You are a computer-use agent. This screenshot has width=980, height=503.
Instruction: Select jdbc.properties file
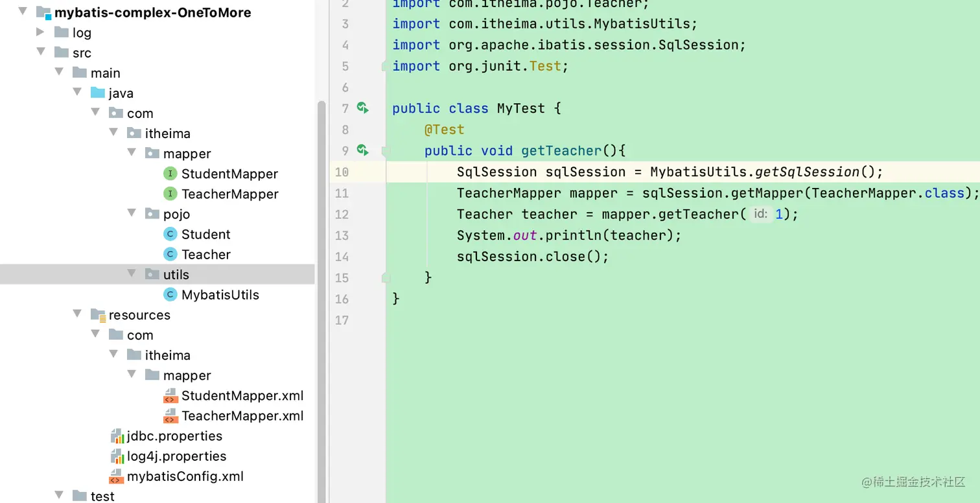click(174, 436)
